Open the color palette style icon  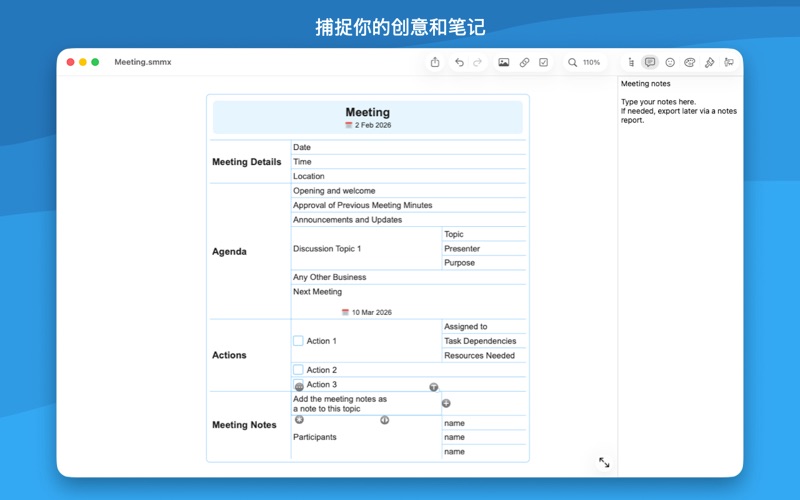pyautogui.click(x=689, y=62)
